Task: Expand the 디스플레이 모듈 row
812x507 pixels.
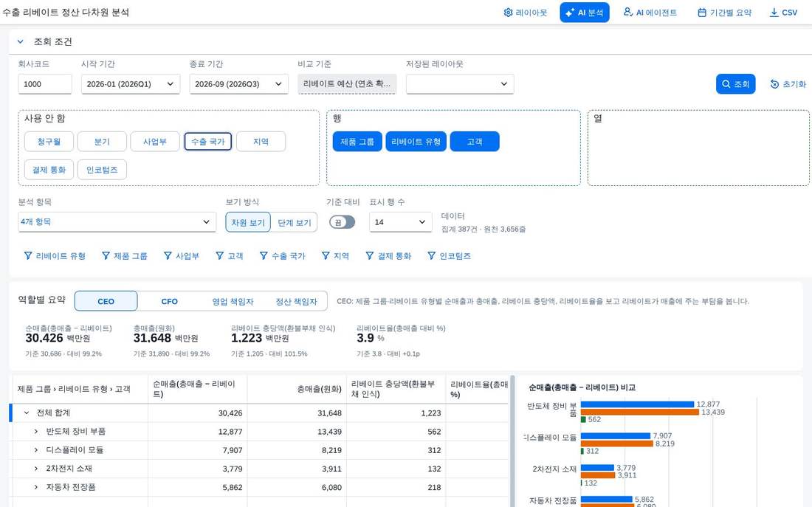Action: point(35,450)
